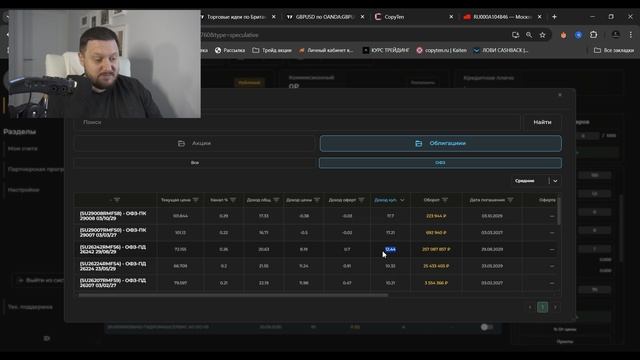Select the Все bond filter tab
The height and width of the screenshot is (360, 640).
coord(195,162)
